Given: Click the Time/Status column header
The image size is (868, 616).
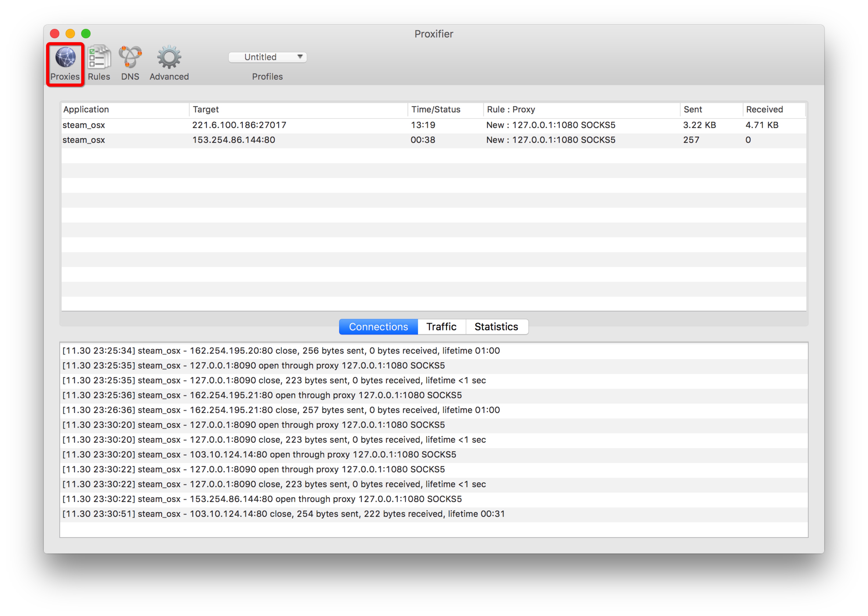Looking at the screenshot, I should point(445,110).
